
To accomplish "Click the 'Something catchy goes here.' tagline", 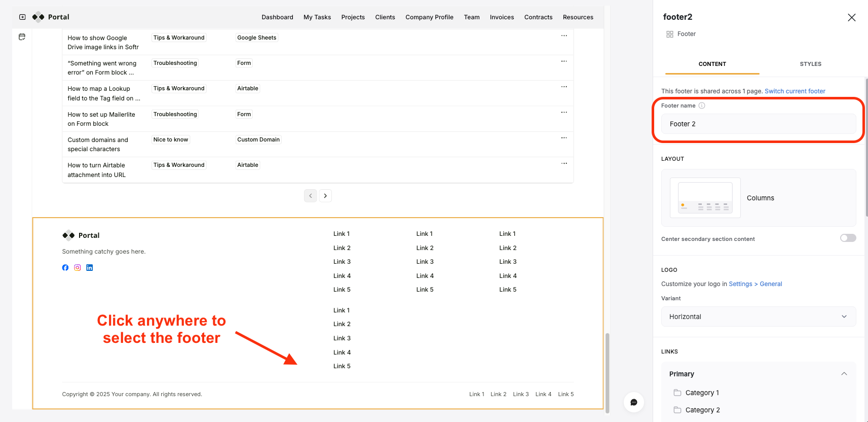I will (104, 252).
